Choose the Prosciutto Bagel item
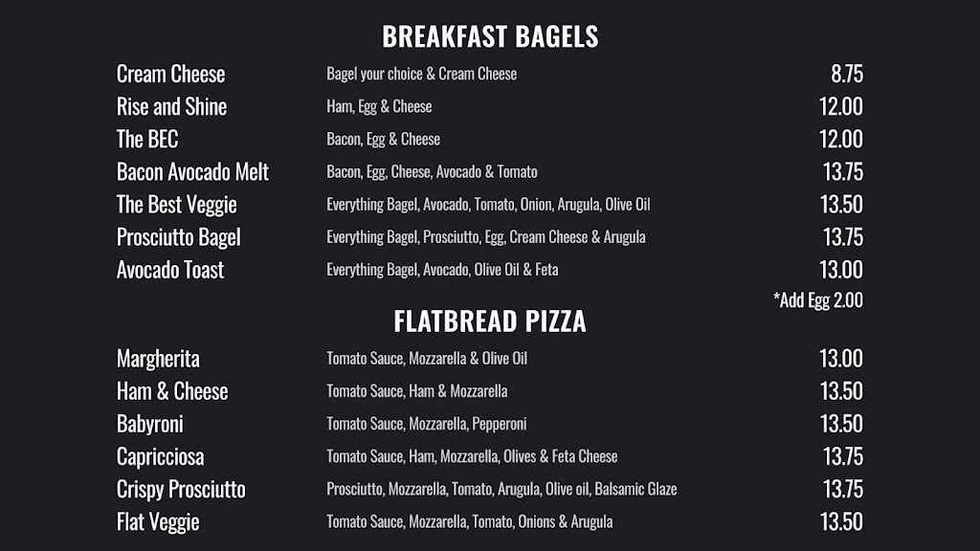Screen dimensions: 980x551 point(178,237)
